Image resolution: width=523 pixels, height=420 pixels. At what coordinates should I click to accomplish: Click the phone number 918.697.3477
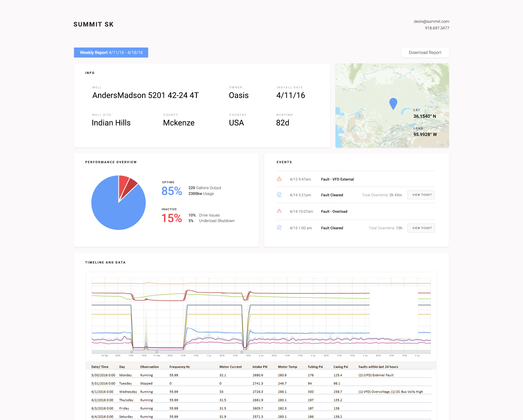coord(437,28)
